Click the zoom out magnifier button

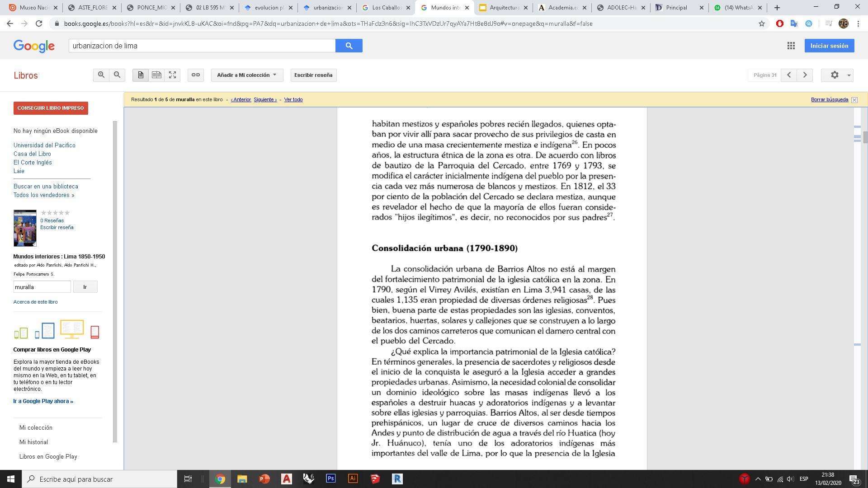[x=117, y=75]
